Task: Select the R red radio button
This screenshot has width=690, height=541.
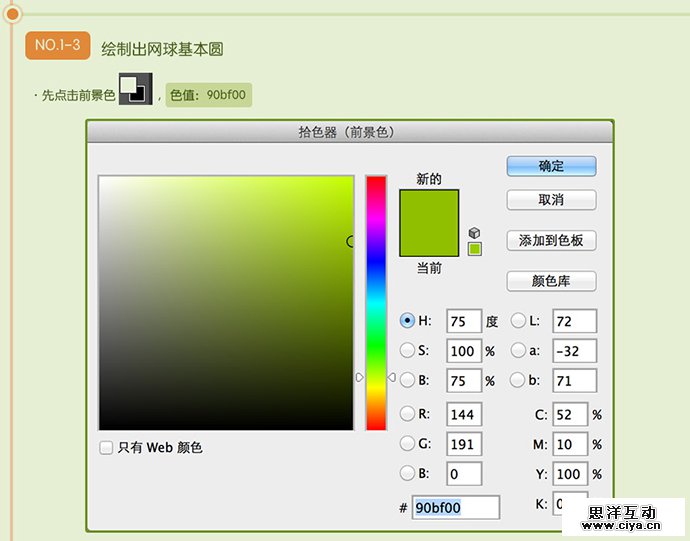Action: pos(407,413)
